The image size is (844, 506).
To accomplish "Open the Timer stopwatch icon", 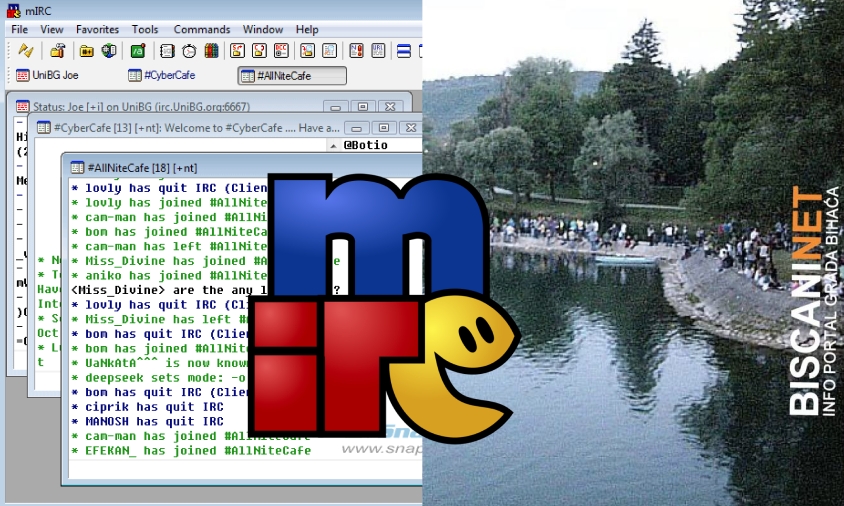I will pos(189,51).
